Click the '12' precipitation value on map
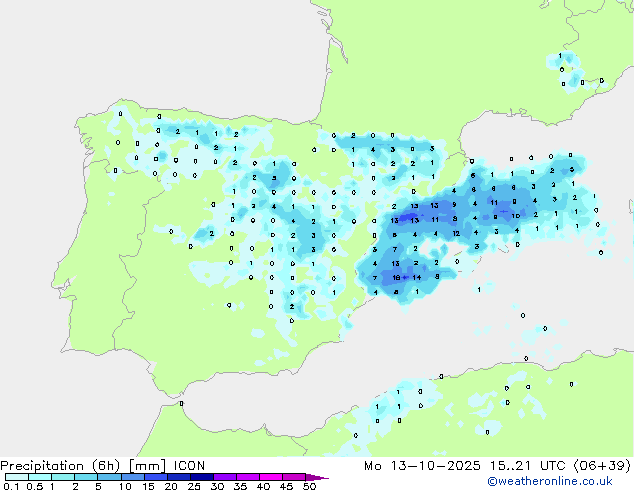The image size is (634, 490). coord(456,233)
